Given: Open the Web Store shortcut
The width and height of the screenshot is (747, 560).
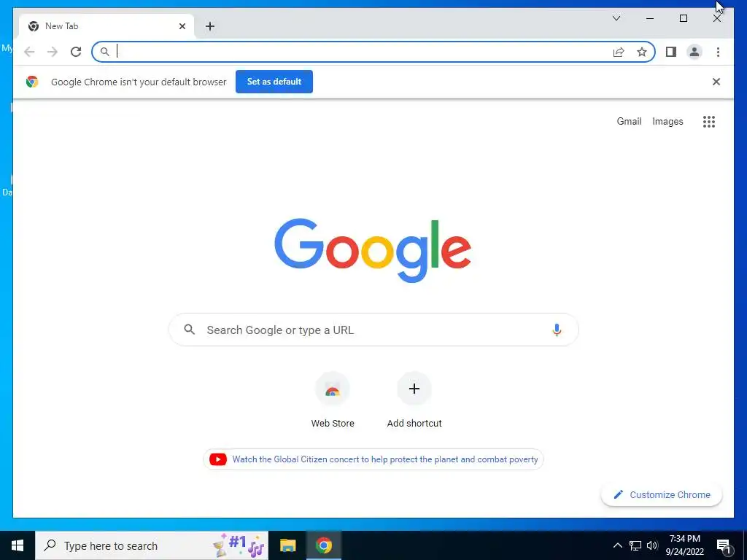Looking at the screenshot, I should click(x=333, y=400).
